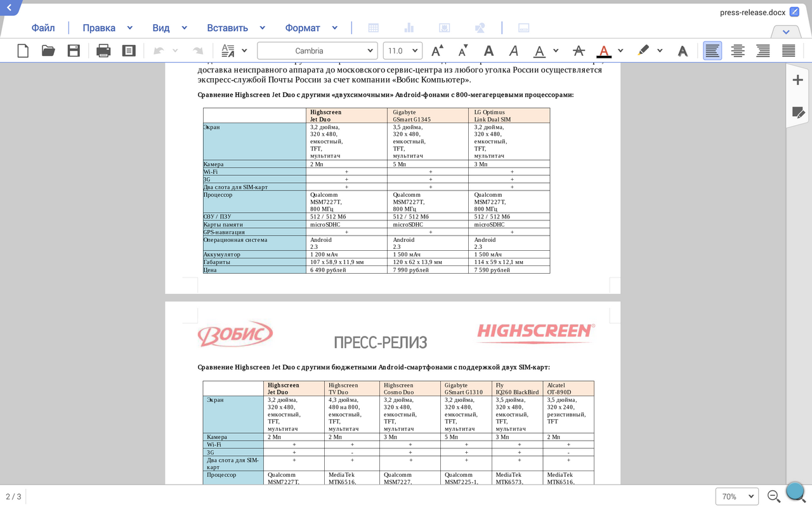Click the press-release.docx file name
The width and height of the screenshot is (812, 508).
pyautogui.click(x=752, y=12)
